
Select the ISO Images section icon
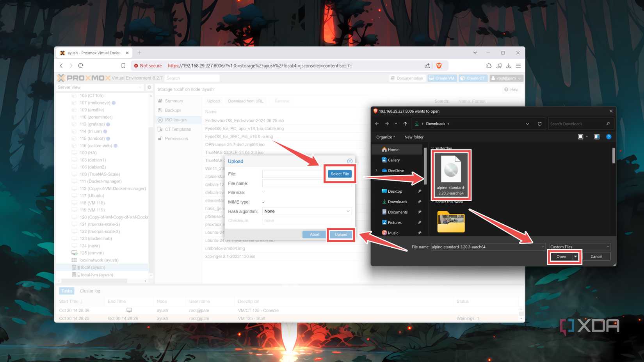(161, 120)
